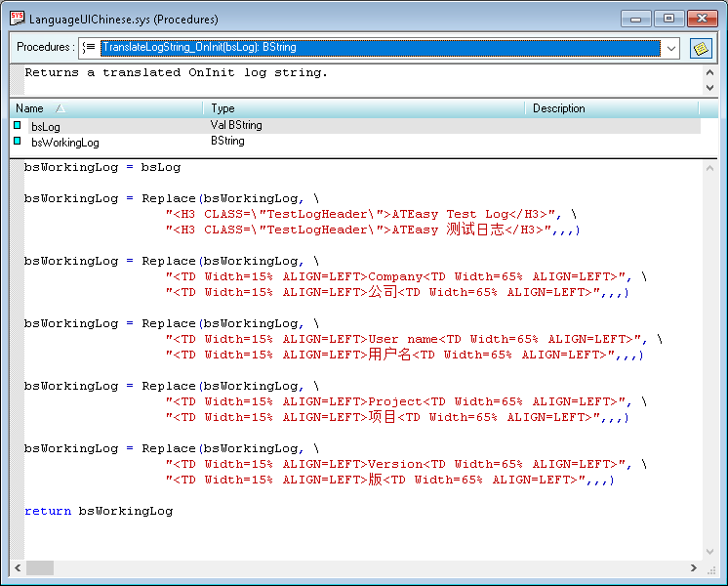Click the 'ATEasy Test Log' string line
Image resolution: width=728 pixels, height=586 pixels.
pos(371,214)
